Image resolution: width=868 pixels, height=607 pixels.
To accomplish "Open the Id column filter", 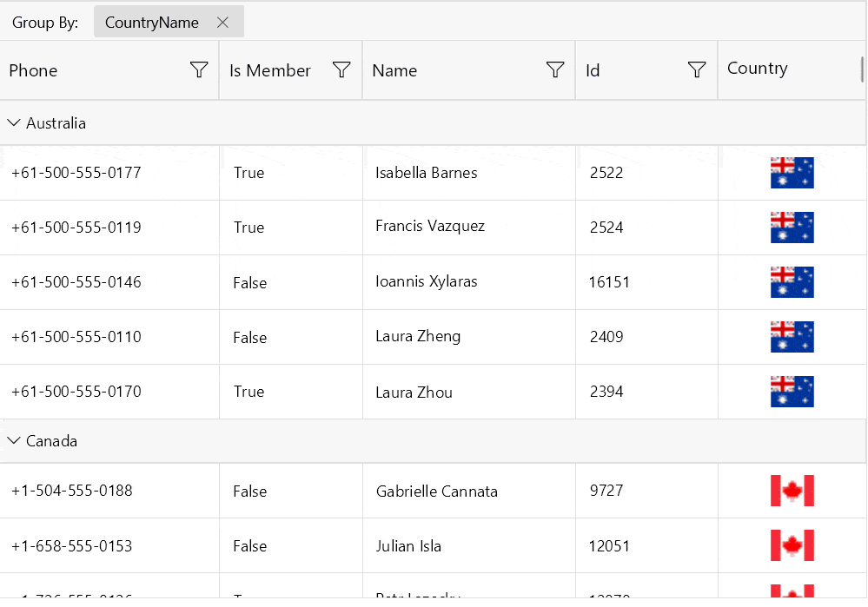I will coord(696,69).
